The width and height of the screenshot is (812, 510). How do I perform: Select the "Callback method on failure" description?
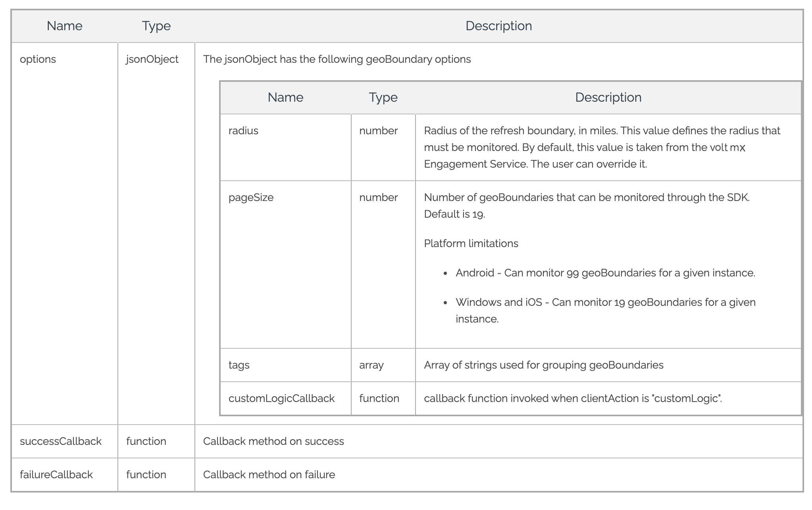[269, 475]
